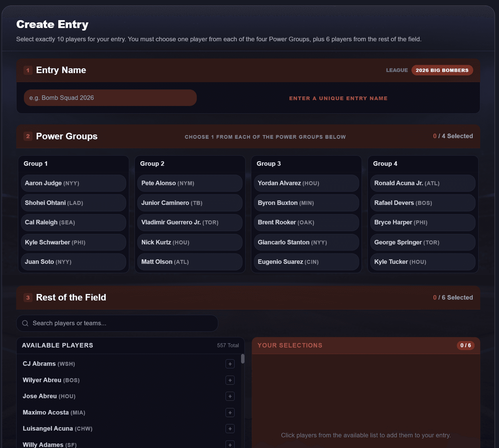Select Giancarlo Stanton from Group 3
Image resolution: width=499 pixels, height=448 pixels.
(x=306, y=242)
